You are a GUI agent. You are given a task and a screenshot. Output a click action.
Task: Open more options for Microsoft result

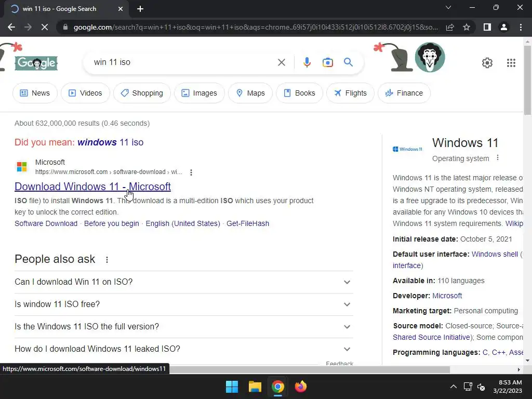coord(191,172)
